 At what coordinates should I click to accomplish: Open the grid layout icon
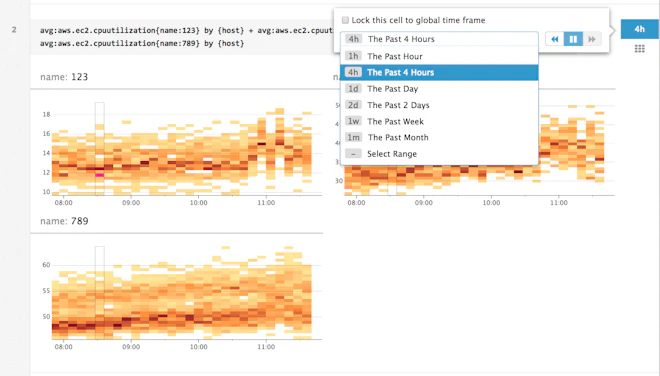pos(639,49)
